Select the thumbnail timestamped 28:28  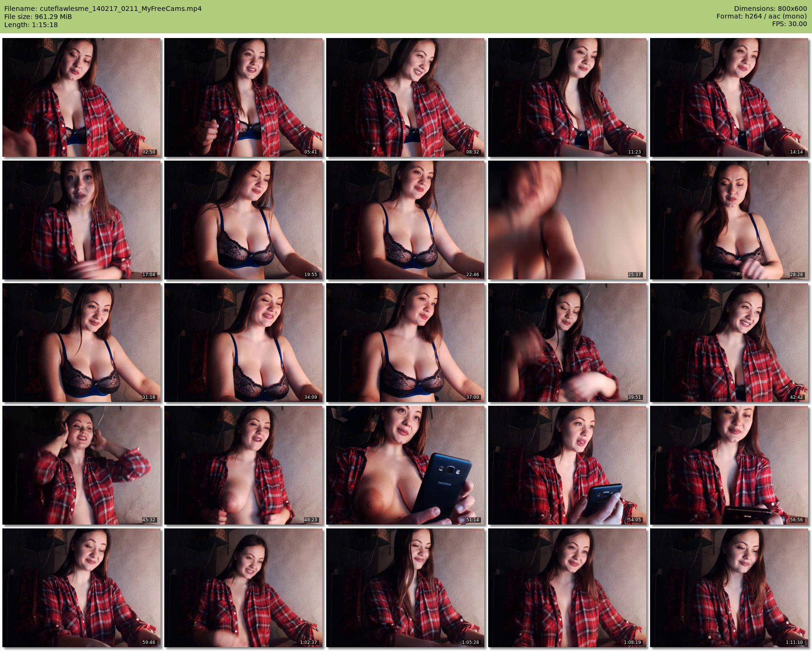pos(729,220)
